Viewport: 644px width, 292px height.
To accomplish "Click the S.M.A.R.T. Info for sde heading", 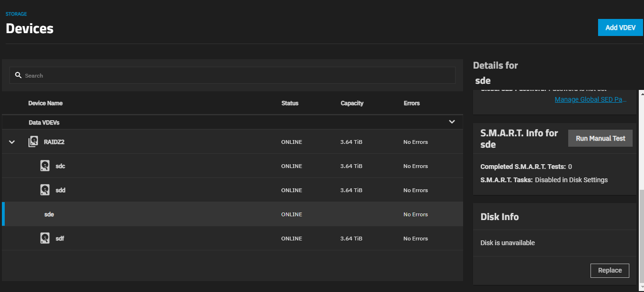I will coord(519,139).
